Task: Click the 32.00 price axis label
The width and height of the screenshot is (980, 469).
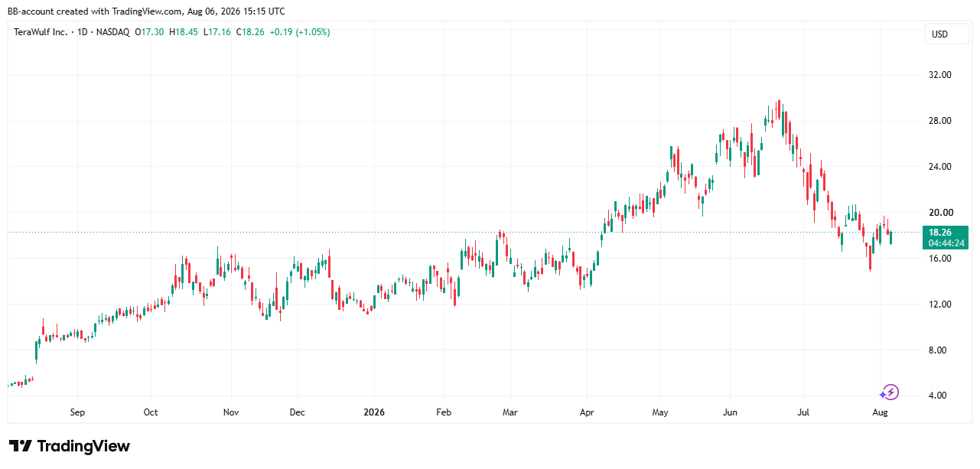Action: click(939, 75)
